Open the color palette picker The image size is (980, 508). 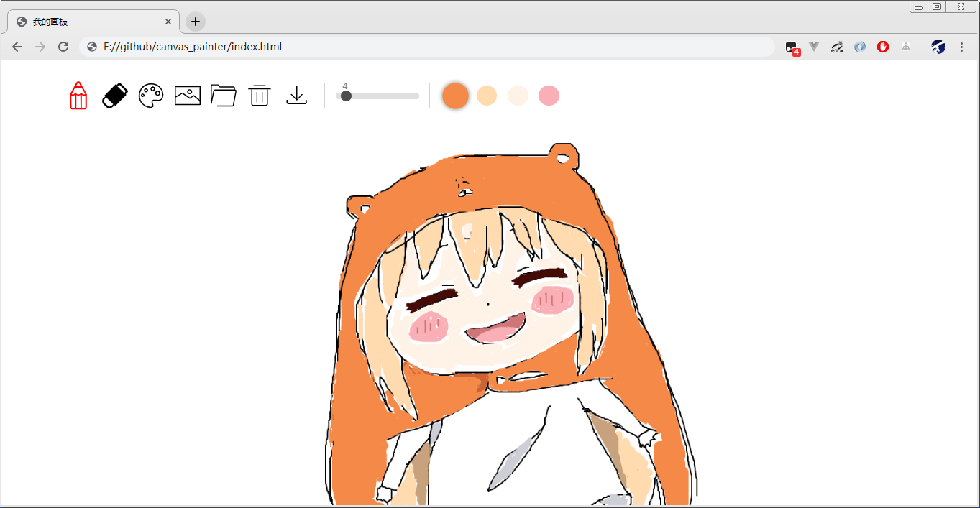(x=152, y=95)
